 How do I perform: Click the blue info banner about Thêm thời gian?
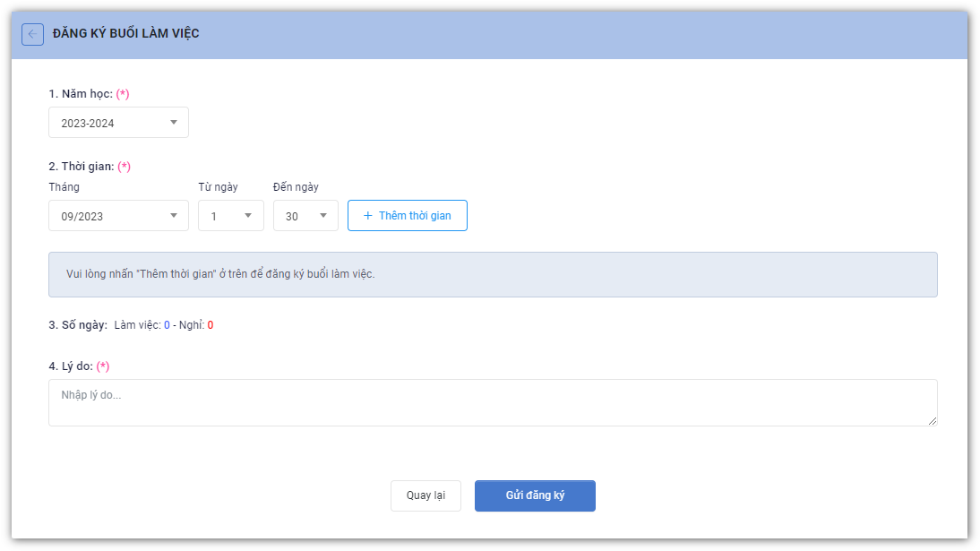(x=493, y=274)
